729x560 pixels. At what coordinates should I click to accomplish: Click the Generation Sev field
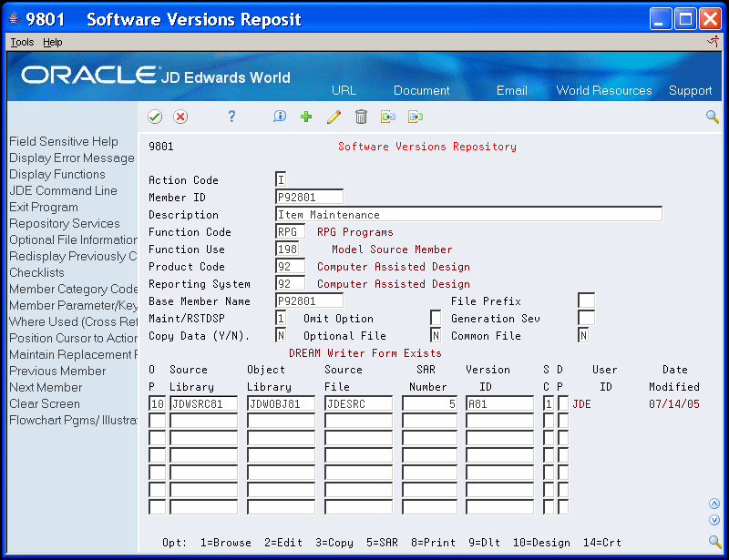coord(586,319)
